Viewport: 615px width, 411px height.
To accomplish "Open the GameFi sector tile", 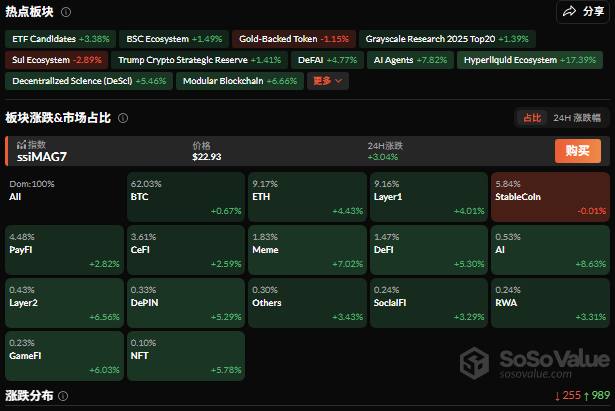I will click(64, 356).
